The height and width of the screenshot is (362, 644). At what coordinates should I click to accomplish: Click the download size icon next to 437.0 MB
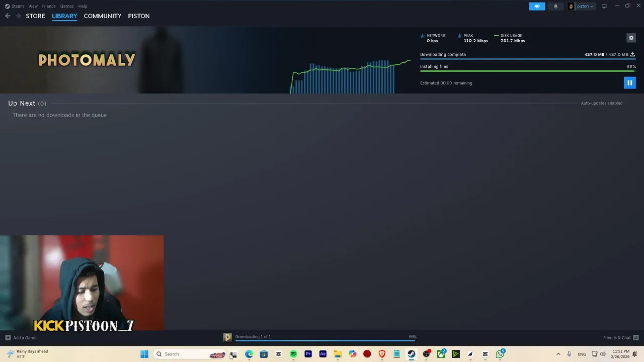632,54
